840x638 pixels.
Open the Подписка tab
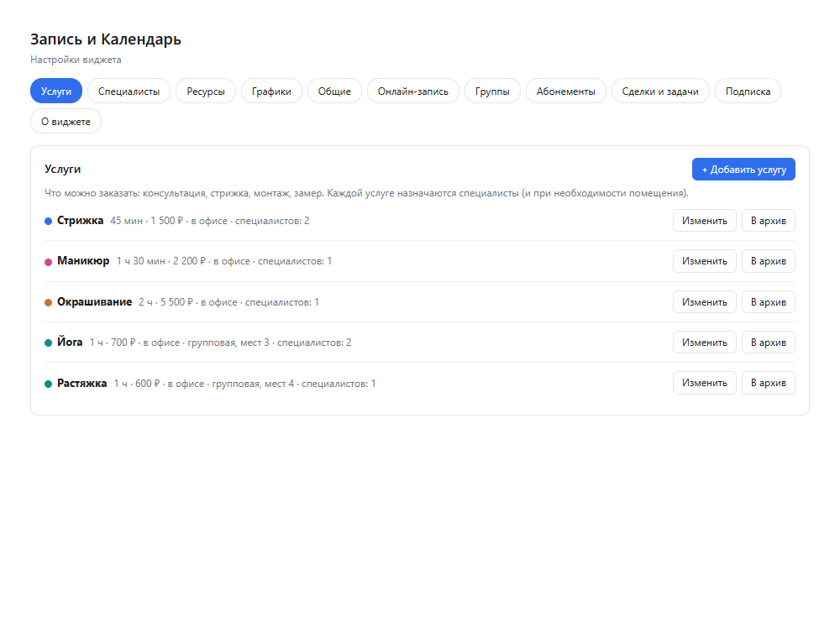click(748, 91)
